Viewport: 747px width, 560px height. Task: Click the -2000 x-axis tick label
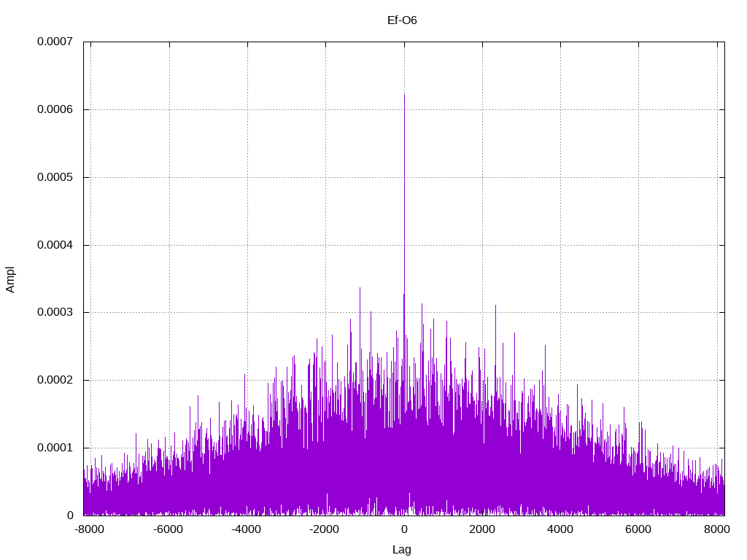tap(325, 529)
